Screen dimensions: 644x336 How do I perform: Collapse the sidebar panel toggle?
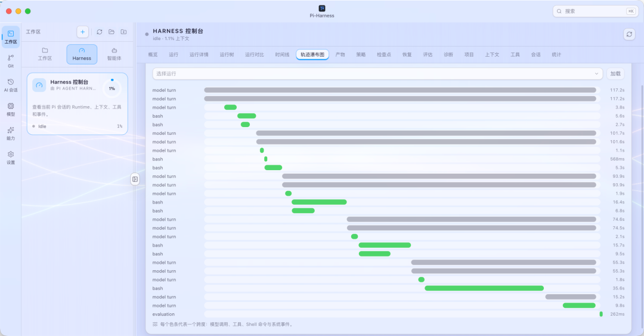135,179
